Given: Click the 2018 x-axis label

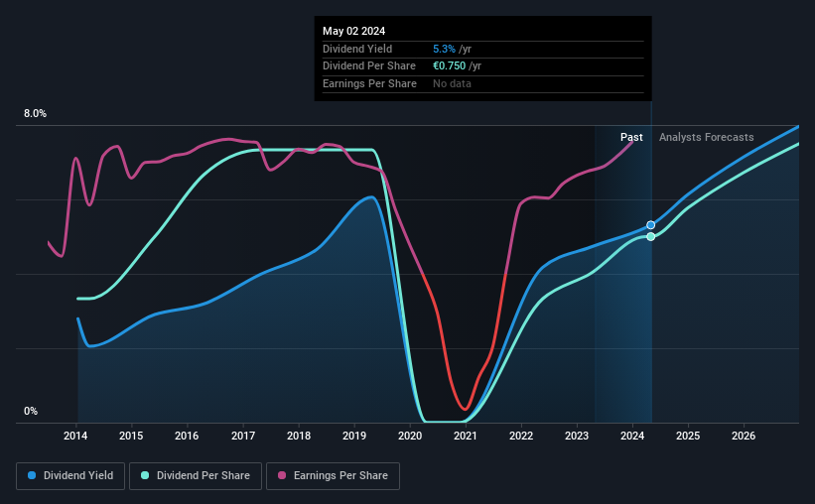Looking at the screenshot, I should [x=299, y=436].
